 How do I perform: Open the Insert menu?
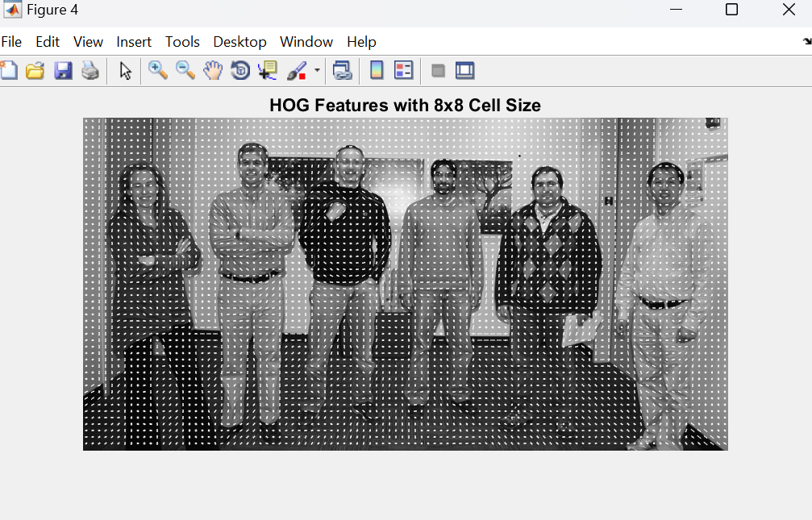coord(134,42)
